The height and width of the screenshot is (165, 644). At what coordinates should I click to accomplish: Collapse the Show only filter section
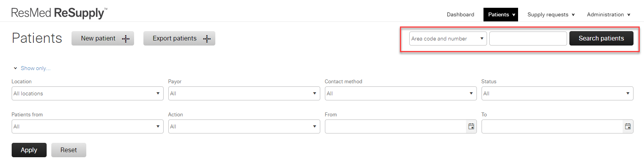(32, 68)
